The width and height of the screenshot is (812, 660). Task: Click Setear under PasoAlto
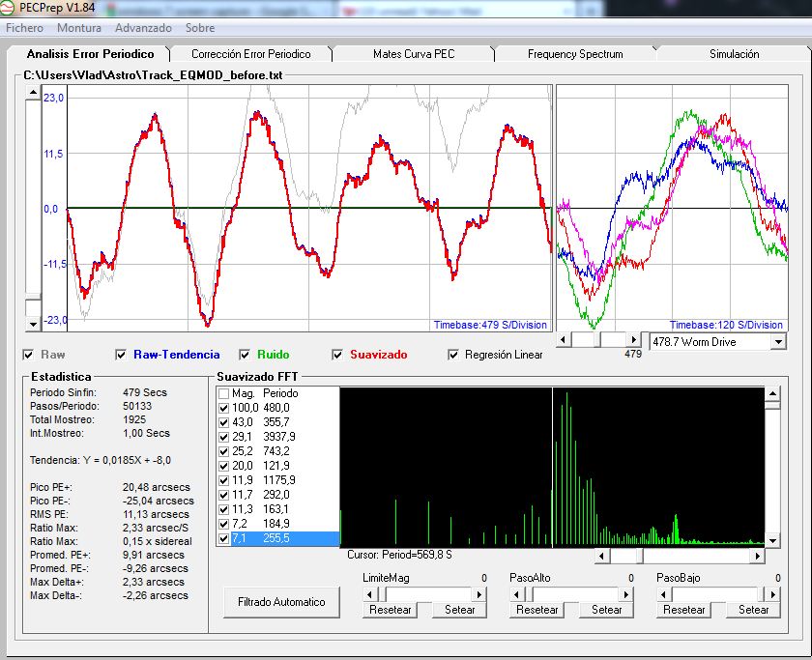coord(606,610)
